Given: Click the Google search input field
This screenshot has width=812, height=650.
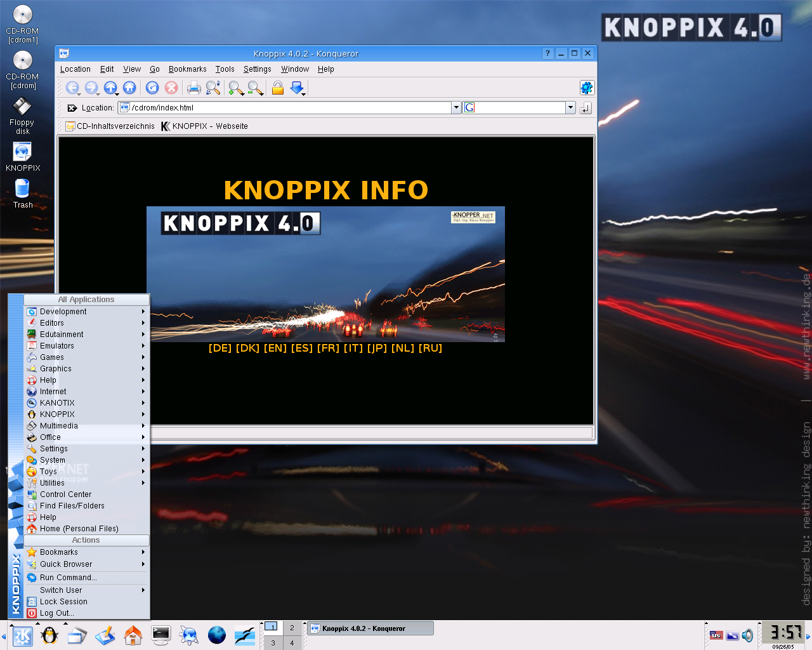Looking at the screenshot, I should coord(514,108).
